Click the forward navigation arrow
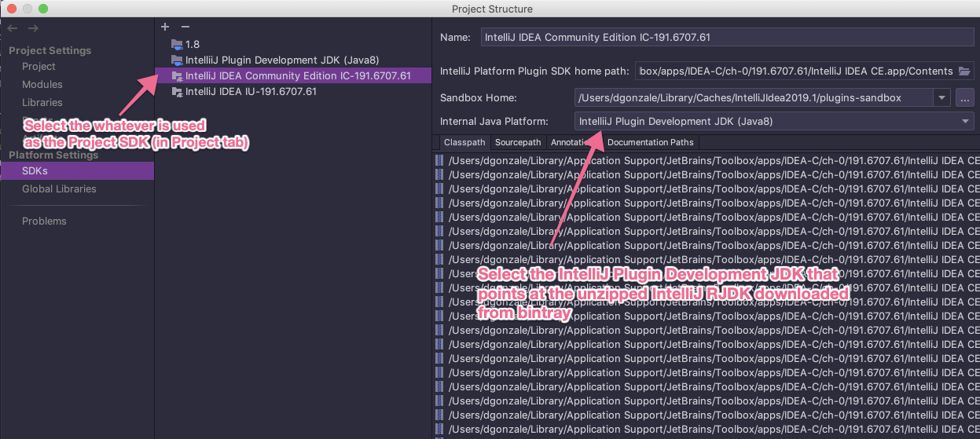 click(x=33, y=28)
